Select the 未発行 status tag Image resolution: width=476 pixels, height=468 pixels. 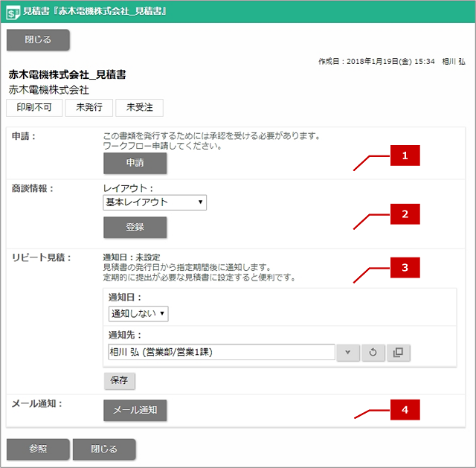point(89,107)
